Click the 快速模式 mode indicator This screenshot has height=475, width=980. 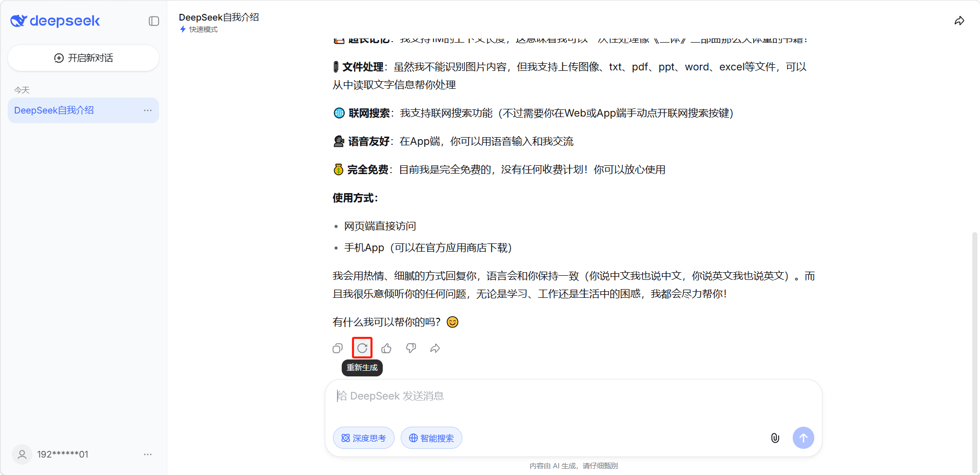click(199, 30)
